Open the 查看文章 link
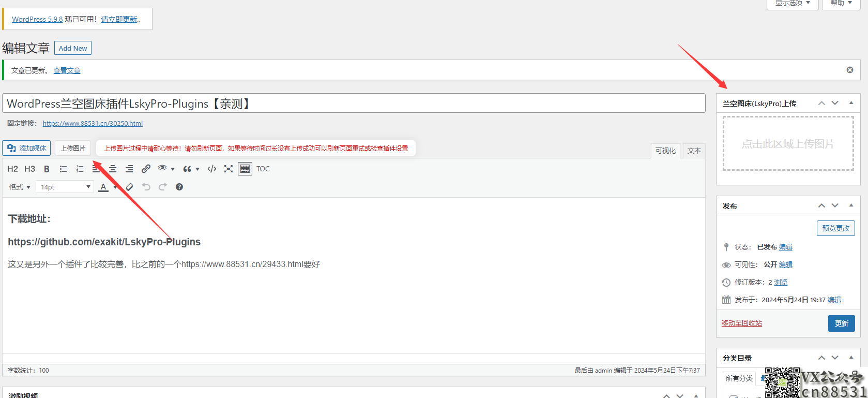The width and height of the screenshot is (868, 398). coord(67,70)
